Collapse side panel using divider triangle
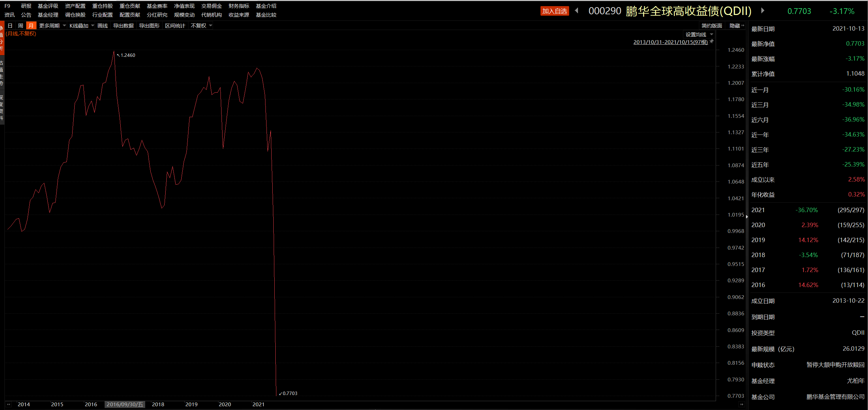The image size is (868, 410). [747, 217]
